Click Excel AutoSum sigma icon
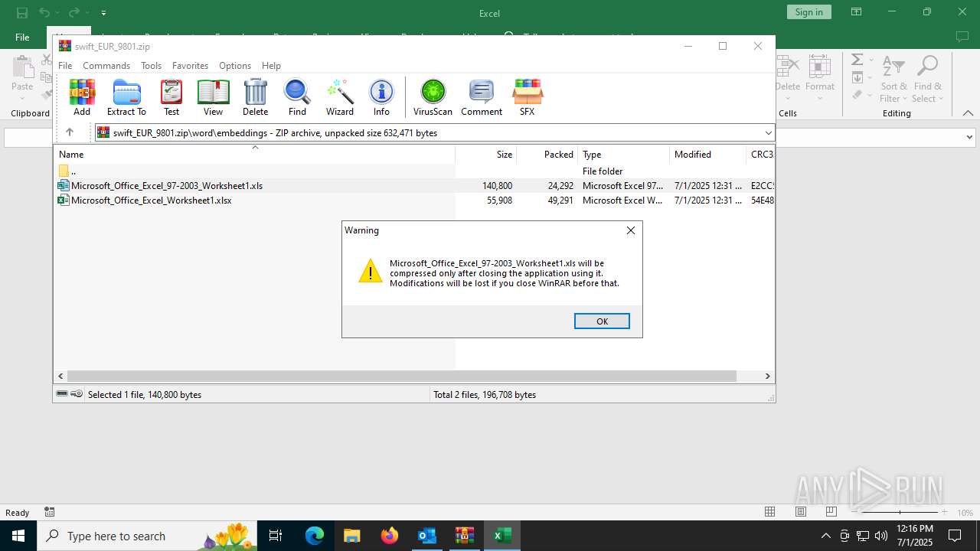 pos(857,60)
